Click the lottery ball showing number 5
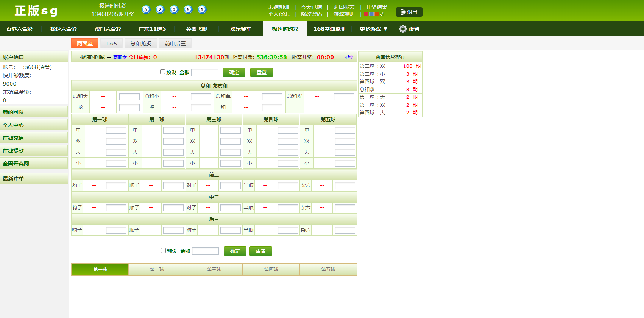 coord(146,9)
